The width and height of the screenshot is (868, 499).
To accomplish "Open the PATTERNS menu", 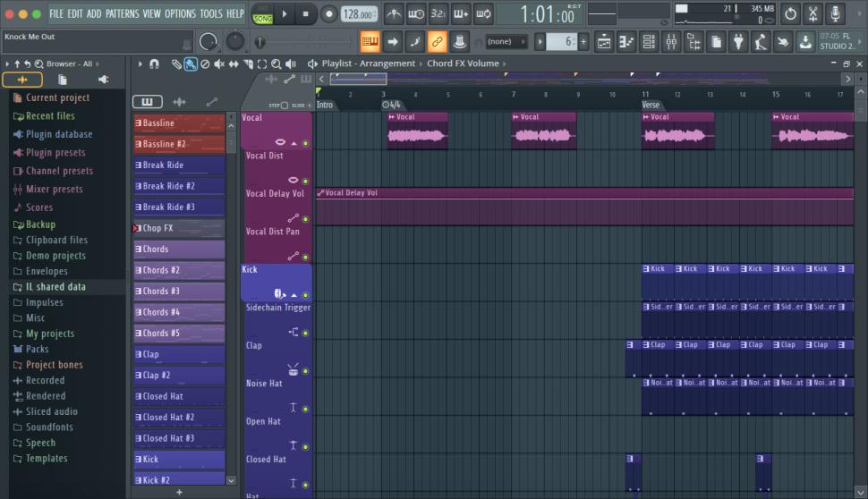I will click(123, 13).
